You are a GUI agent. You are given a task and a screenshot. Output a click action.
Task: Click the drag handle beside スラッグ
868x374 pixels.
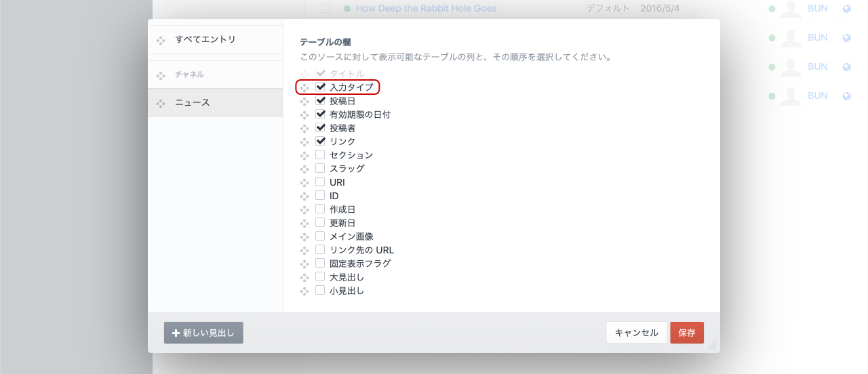[x=304, y=169]
